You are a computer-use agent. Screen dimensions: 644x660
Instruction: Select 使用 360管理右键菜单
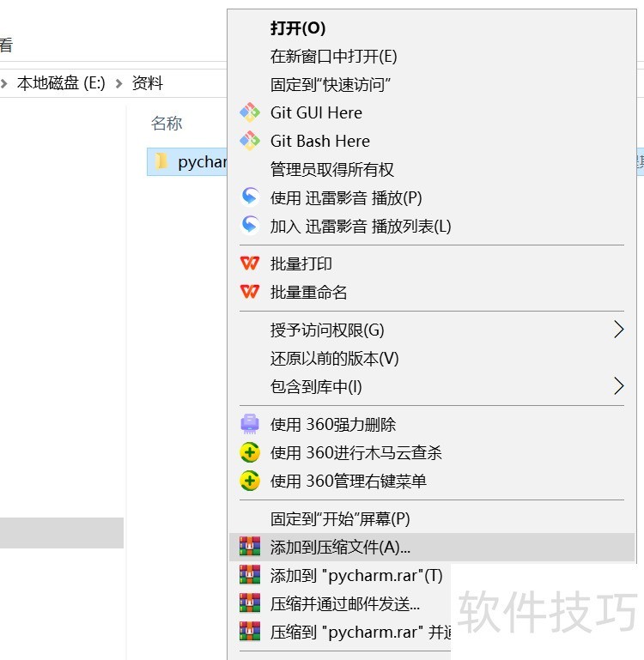[432, 481]
